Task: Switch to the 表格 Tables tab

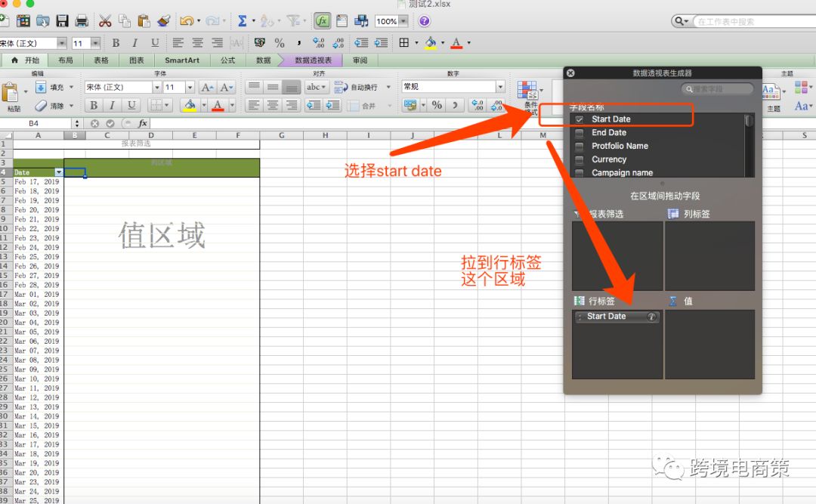Action: click(x=101, y=60)
